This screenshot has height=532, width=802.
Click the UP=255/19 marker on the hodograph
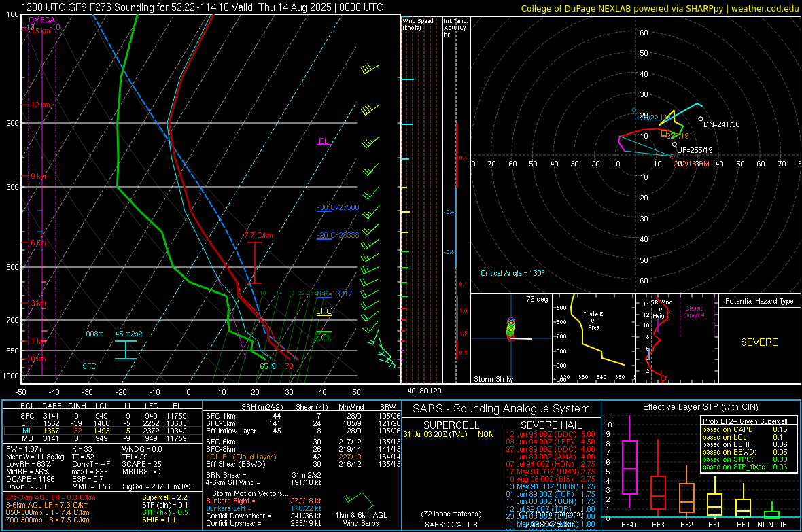[675, 144]
